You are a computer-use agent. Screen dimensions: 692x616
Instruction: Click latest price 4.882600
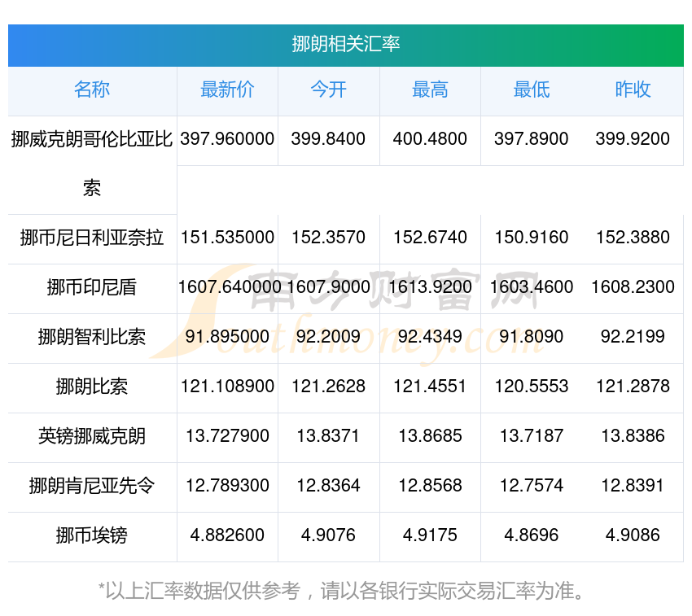tap(227, 535)
